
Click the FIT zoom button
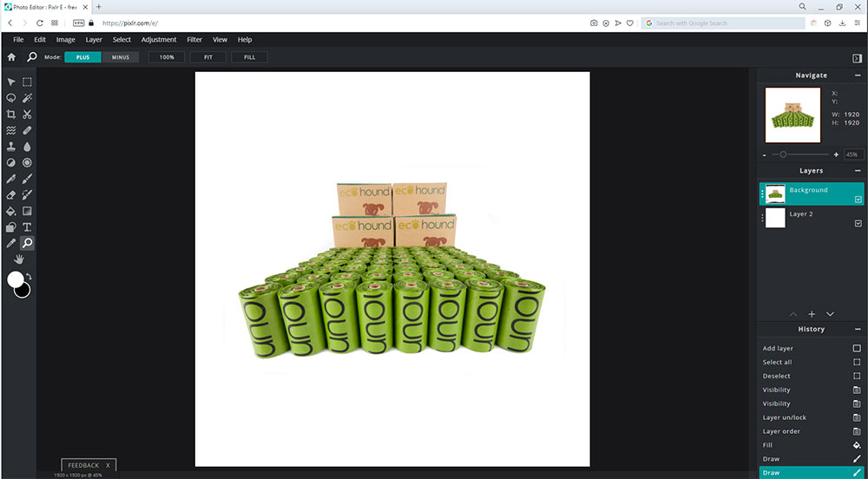[x=208, y=57]
